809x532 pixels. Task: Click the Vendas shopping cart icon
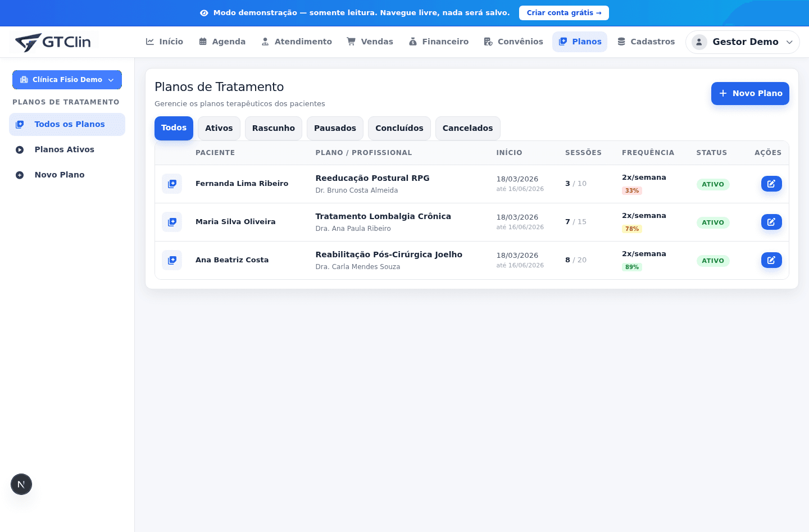click(x=351, y=42)
